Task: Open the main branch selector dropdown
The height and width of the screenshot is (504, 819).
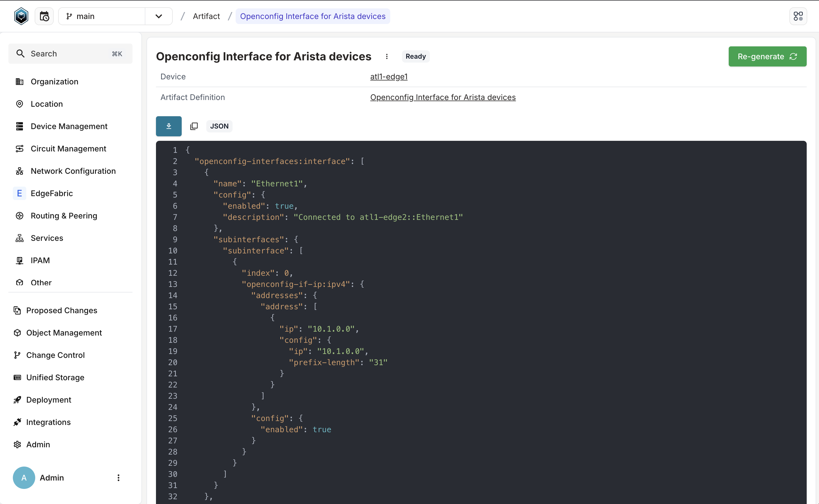Action: tap(159, 16)
